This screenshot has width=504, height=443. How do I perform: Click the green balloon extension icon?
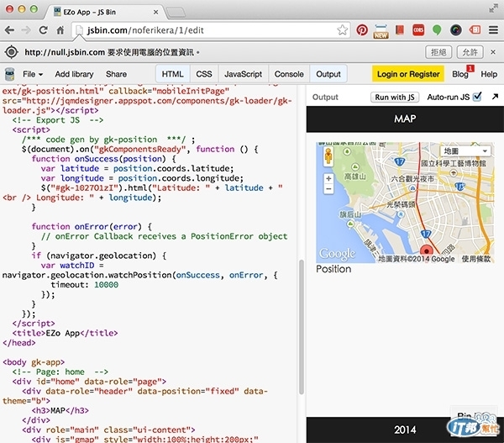pyautogui.click(x=437, y=30)
